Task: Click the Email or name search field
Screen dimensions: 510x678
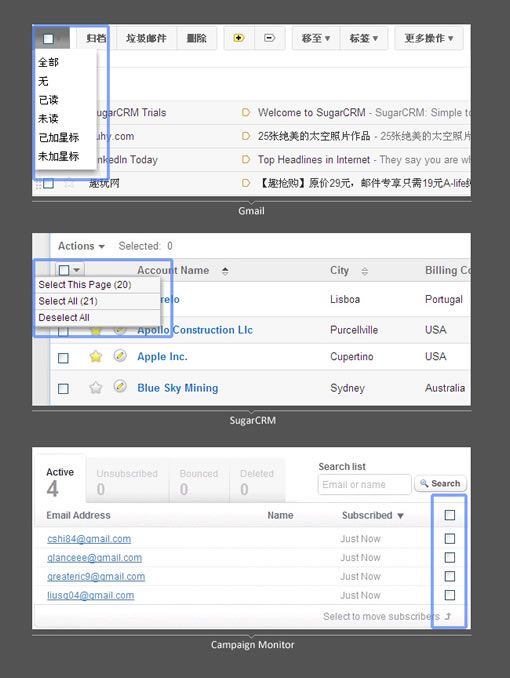Action: coord(364,484)
